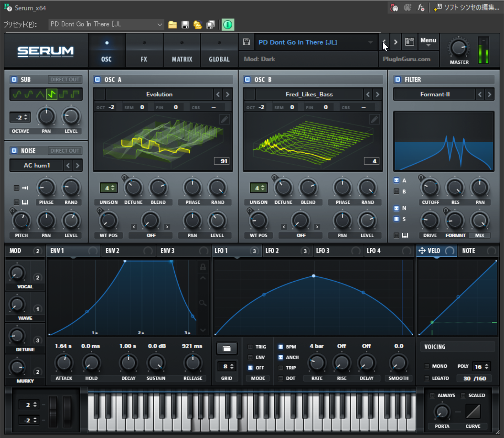Select previous OSC A wavetable arrow
Viewport: 504px width, 438px height.
pyautogui.click(x=218, y=95)
